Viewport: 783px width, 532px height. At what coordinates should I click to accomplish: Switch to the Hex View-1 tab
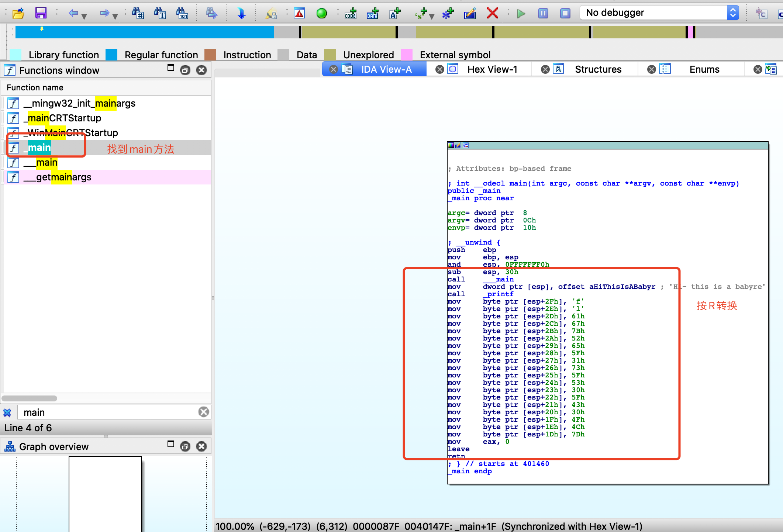[492, 69]
